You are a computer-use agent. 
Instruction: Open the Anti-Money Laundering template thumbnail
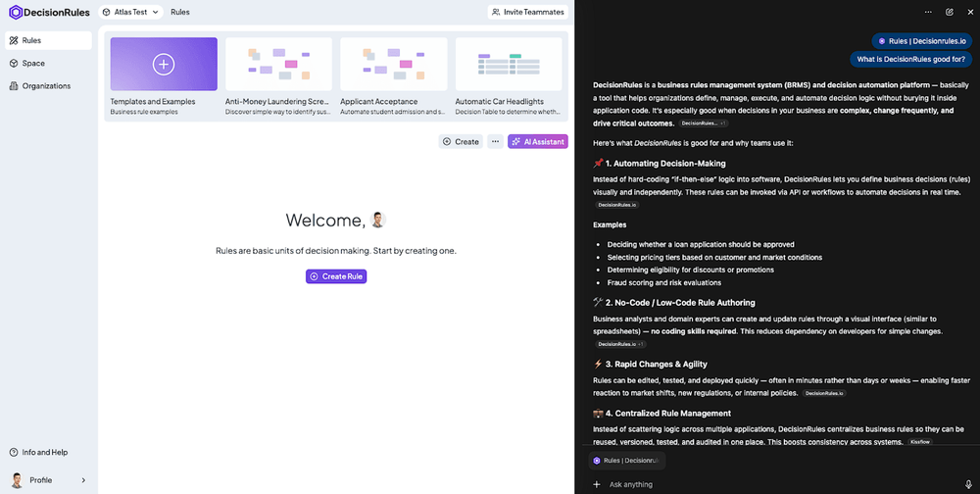click(x=278, y=65)
